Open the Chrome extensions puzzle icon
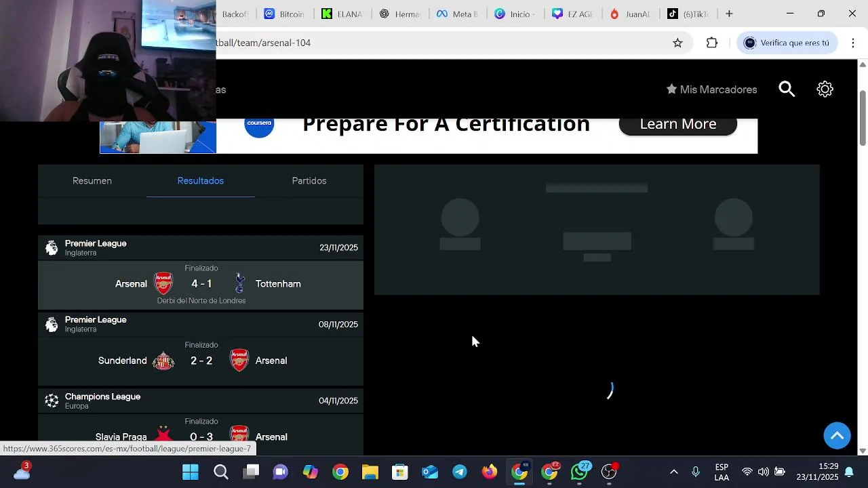The width and height of the screenshot is (868, 488). 711,43
